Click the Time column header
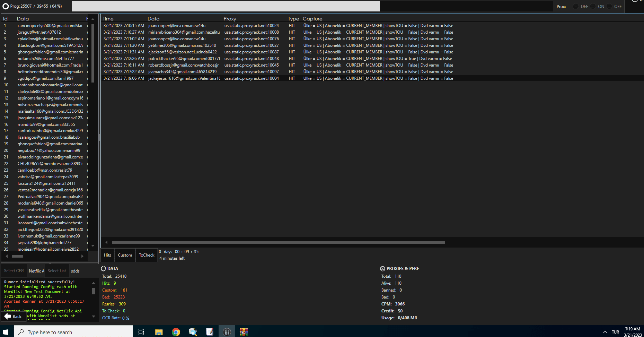Viewport: 644px width, 337px height. point(108,19)
